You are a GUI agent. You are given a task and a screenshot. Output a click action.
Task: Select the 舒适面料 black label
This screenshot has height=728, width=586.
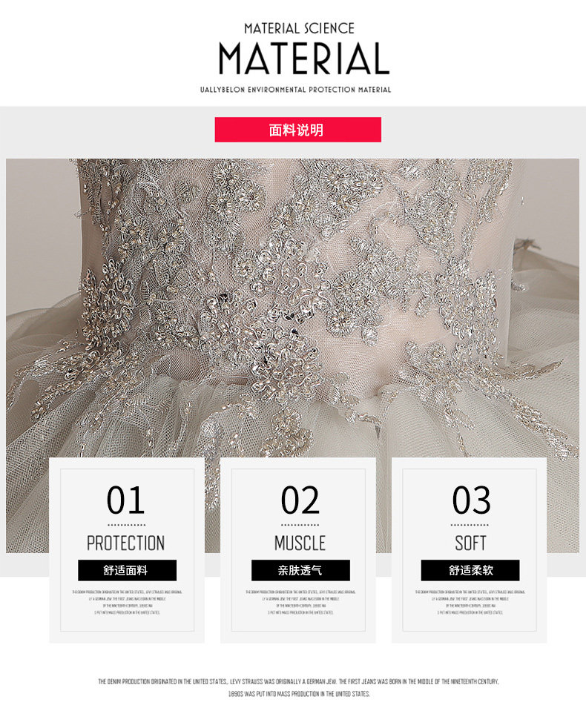127,570
